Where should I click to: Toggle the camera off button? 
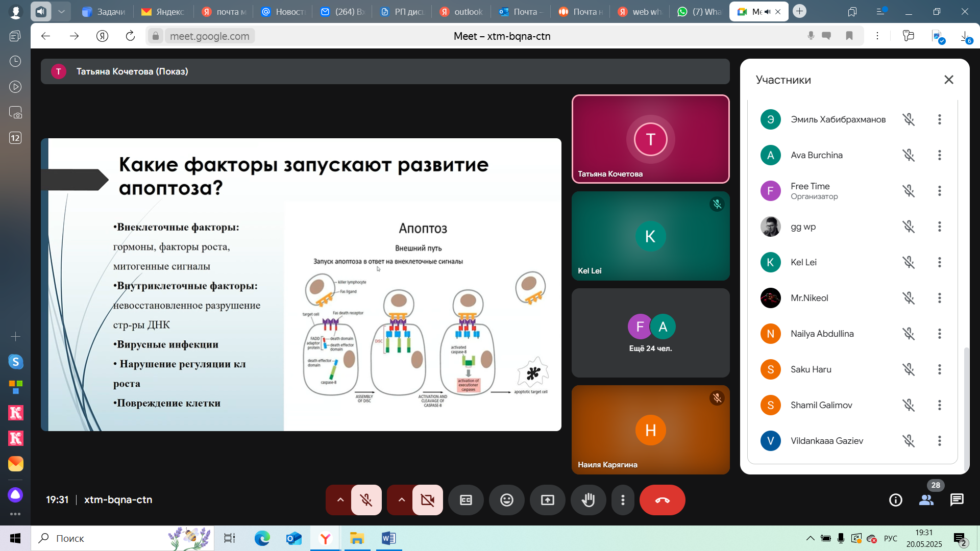tap(427, 500)
